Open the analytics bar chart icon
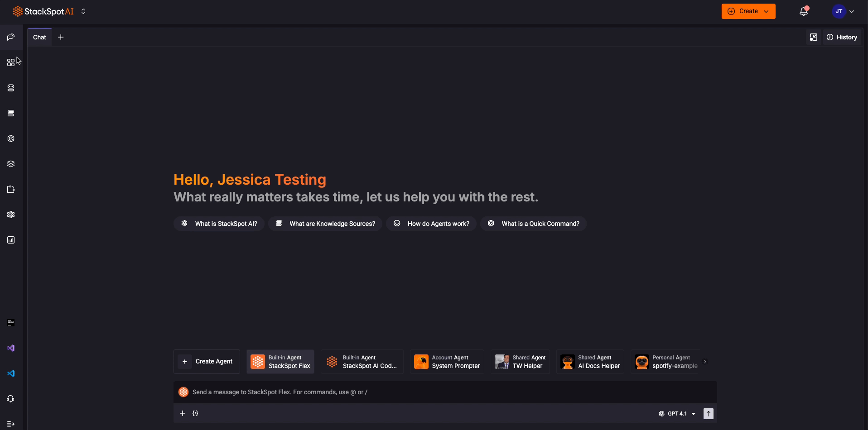Image resolution: width=868 pixels, height=430 pixels. (11, 240)
